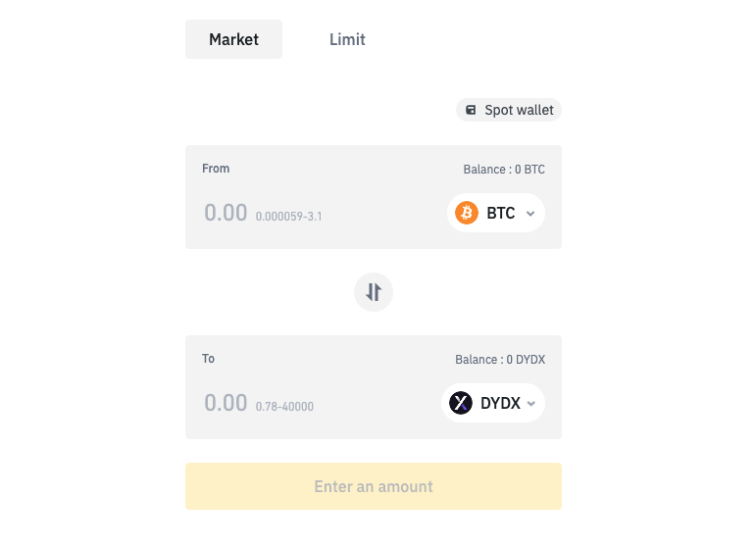
Task: Click the Balance : 0 DYDX text
Action: pyautogui.click(x=500, y=360)
